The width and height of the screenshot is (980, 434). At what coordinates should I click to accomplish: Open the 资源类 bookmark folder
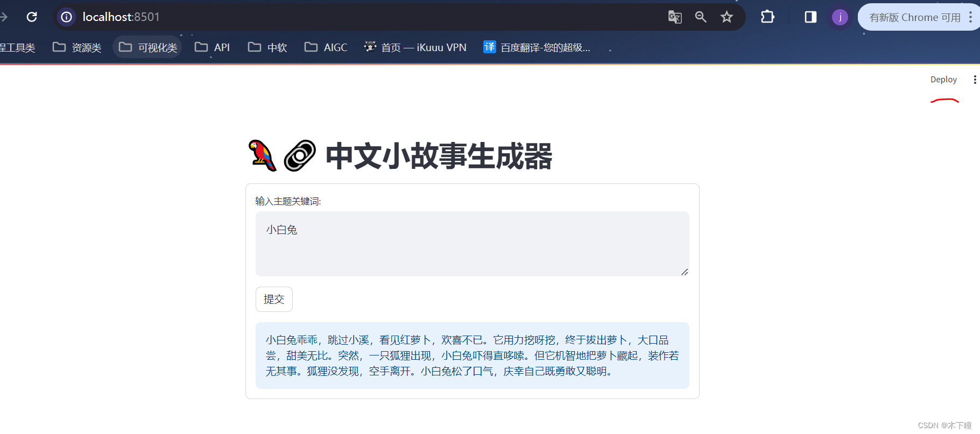[x=77, y=47]
